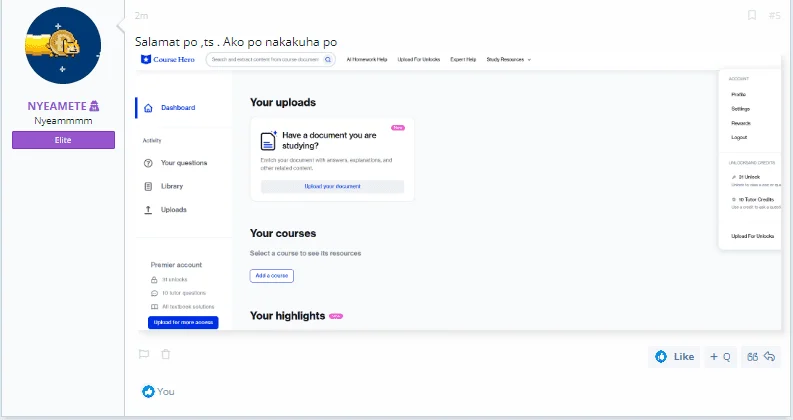
Task: Open Library in sidebar
Action: pyautogui.click(x=172, y=186)
